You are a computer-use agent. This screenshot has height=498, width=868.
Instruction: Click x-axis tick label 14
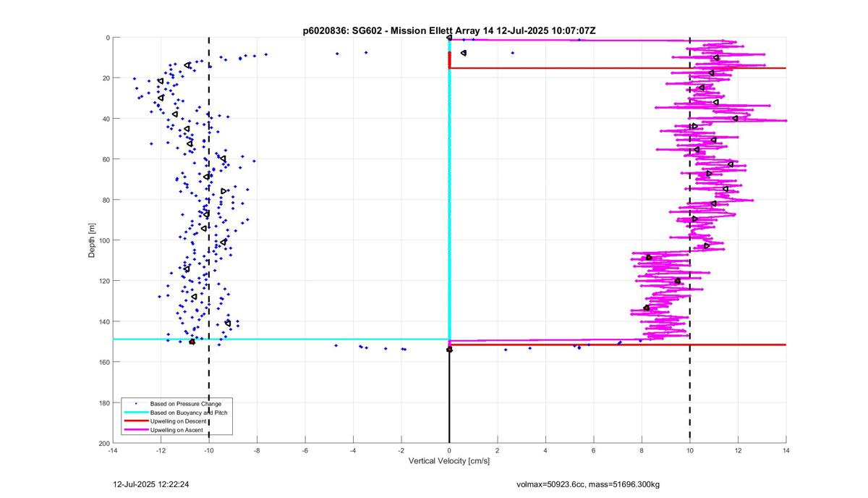tap(786, 450)
